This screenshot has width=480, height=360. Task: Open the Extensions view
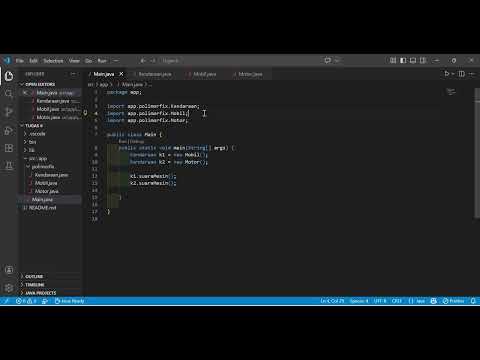(x=9, y=148)
